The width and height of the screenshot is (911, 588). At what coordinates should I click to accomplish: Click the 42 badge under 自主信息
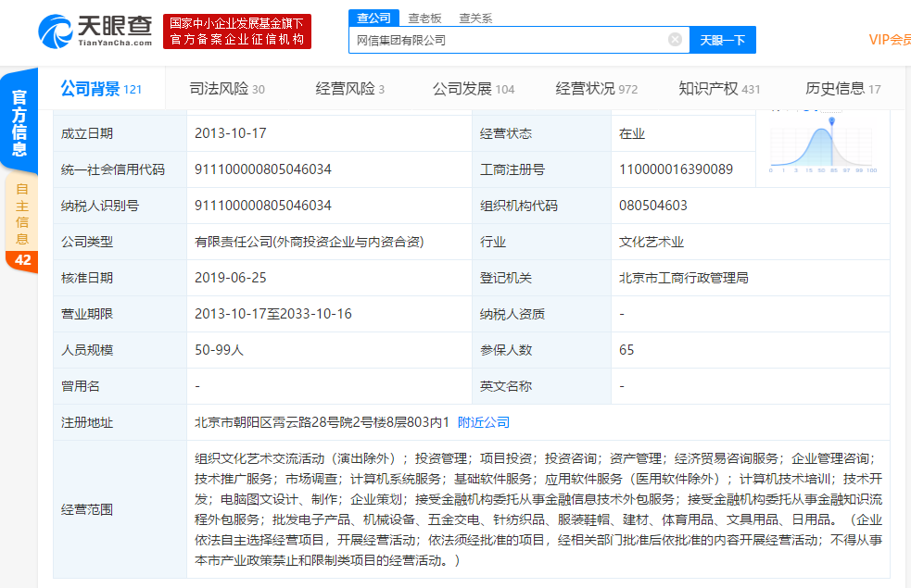tap(22, 261)
